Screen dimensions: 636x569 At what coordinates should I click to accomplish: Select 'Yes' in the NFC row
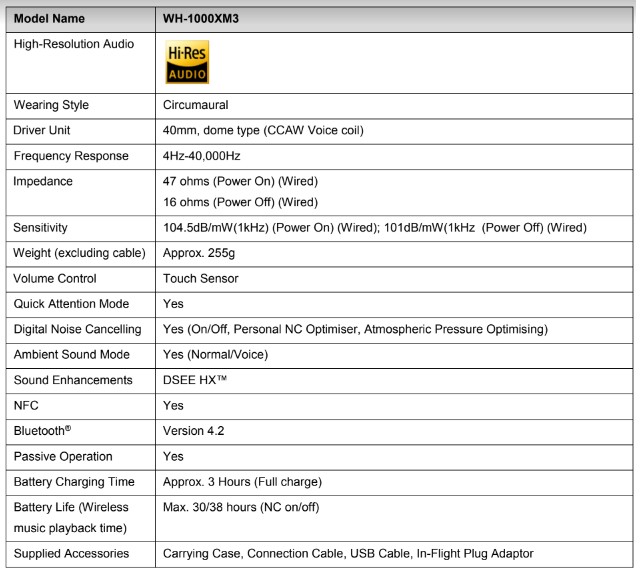point(173,406)
